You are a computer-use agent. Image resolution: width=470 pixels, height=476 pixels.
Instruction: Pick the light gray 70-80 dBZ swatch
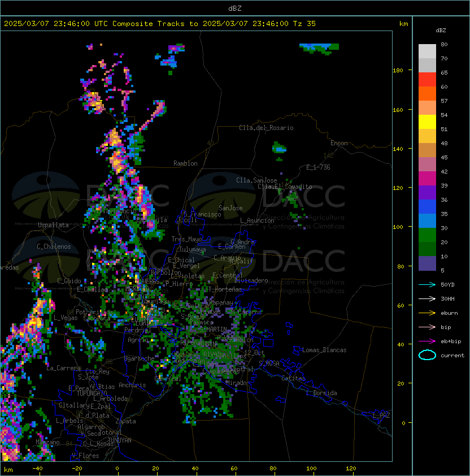[x=427, y=51]
